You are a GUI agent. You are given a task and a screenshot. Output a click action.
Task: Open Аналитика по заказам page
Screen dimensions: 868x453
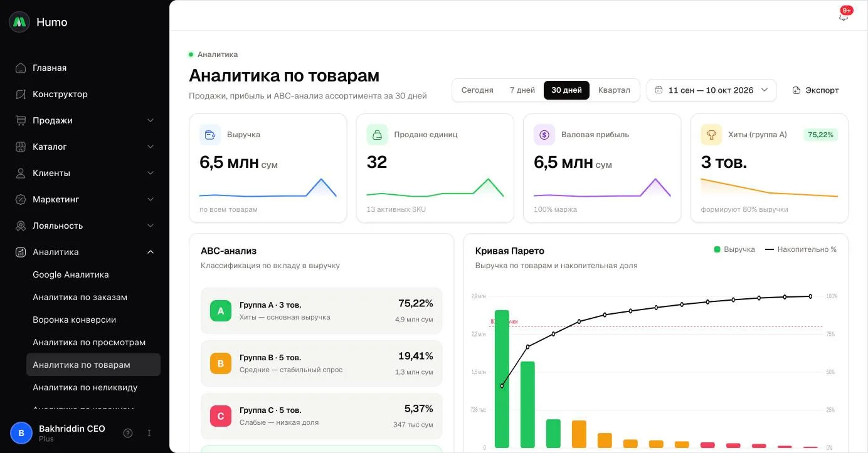point(93,297)
